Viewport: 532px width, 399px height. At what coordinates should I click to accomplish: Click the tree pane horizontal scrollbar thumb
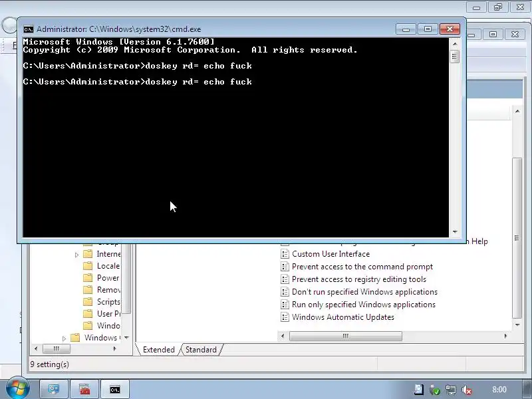coord(57,348)
